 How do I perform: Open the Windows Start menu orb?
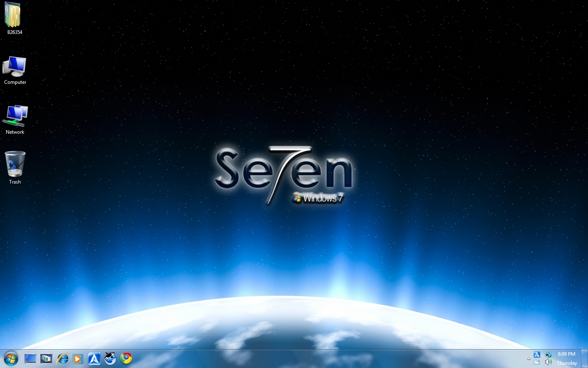(11, 359)
